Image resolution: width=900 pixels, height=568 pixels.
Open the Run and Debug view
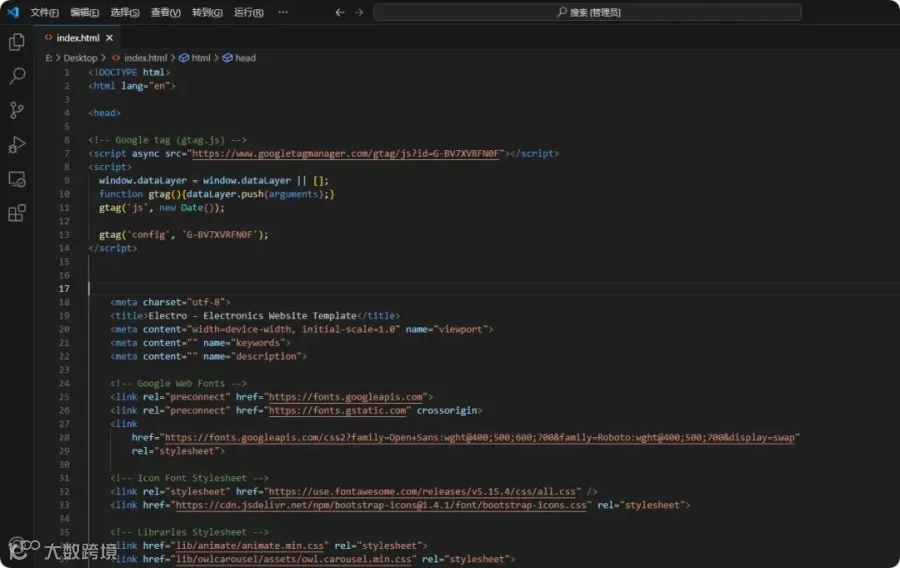(x=17, y=145)
